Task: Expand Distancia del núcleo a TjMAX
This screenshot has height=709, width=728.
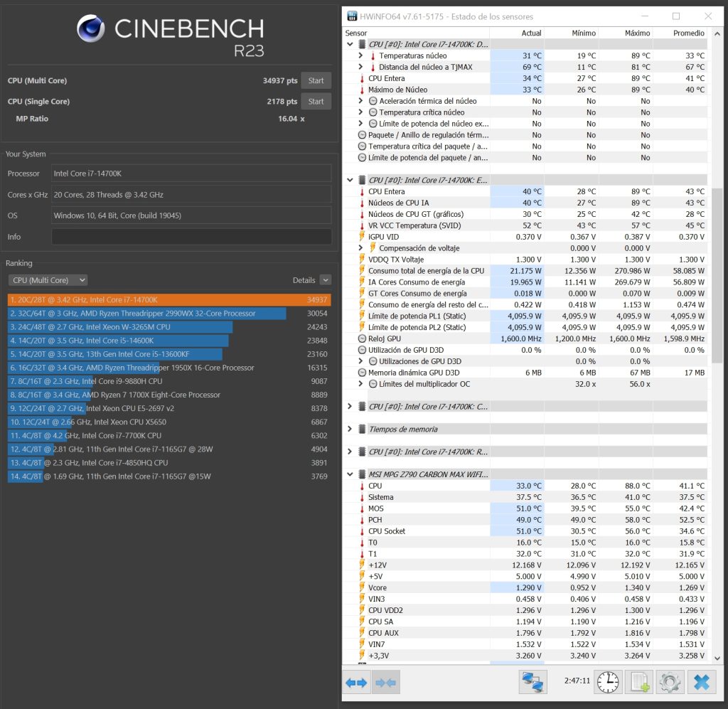Action: pyautogui.click(x=360, y=66)
